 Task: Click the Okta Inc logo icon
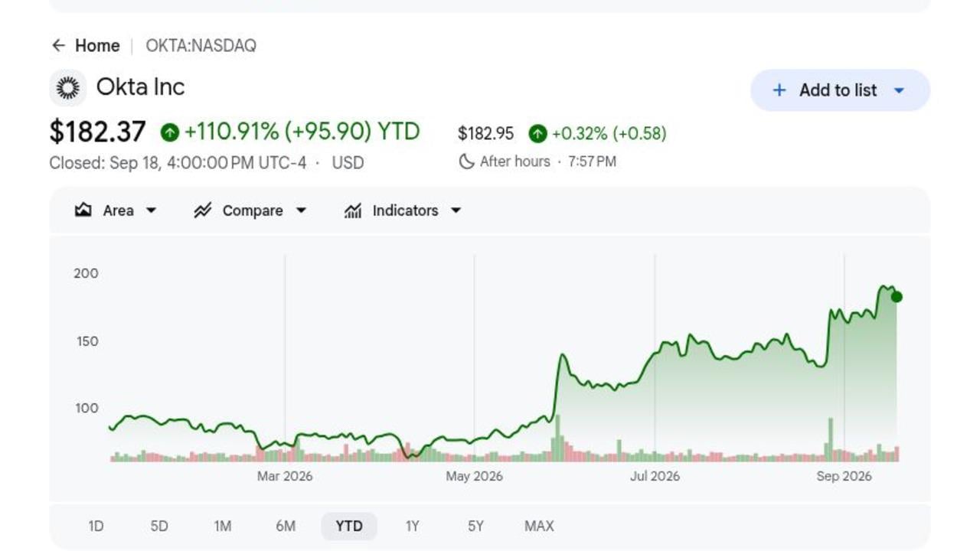[68, 88]
